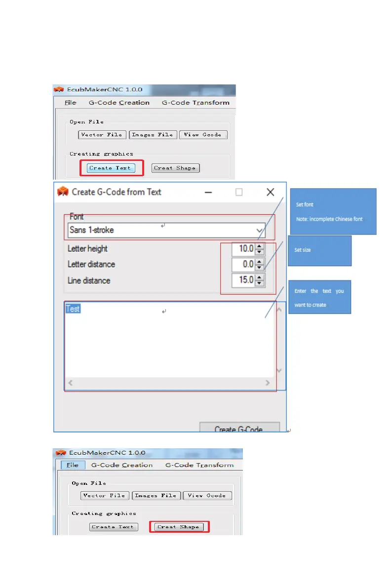This screenshot has height=588, width=392.
Task: Decrease Letter height with the down arrow
Action: click(x=259, y=252)
